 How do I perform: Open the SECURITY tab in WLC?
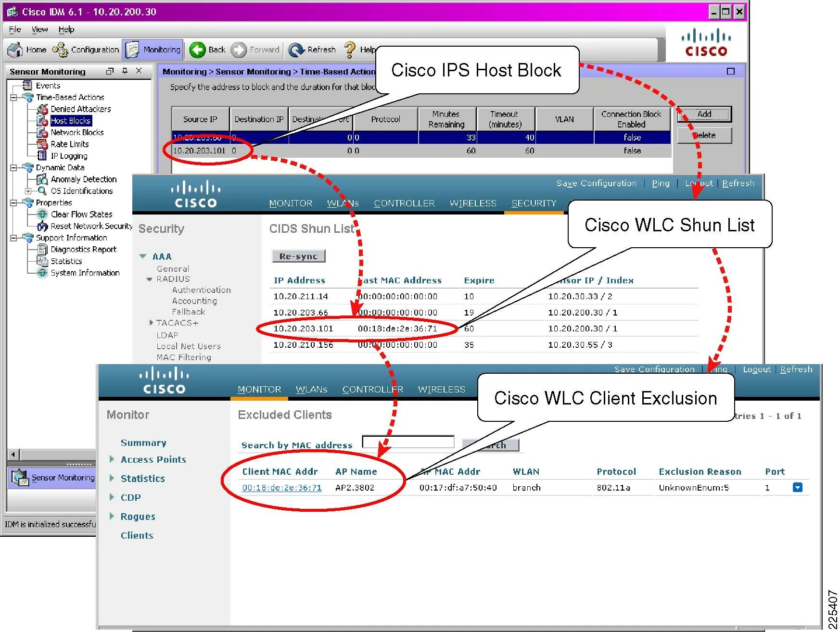(534, 203)
